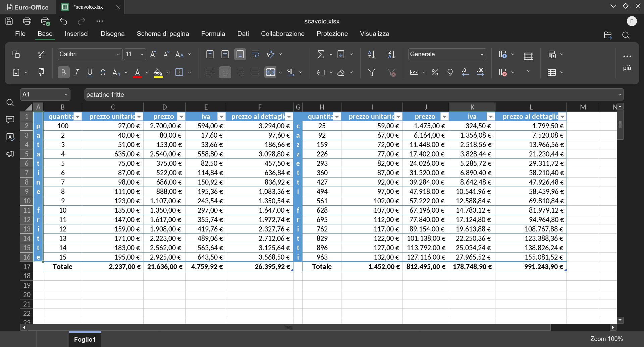Open the File menu

(x=20, y=34)
